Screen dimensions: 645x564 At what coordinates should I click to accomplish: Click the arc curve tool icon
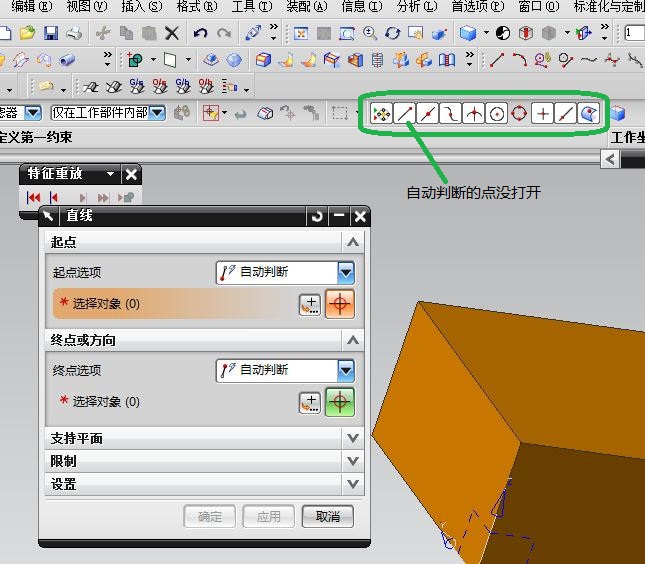[x=520, y=60]
